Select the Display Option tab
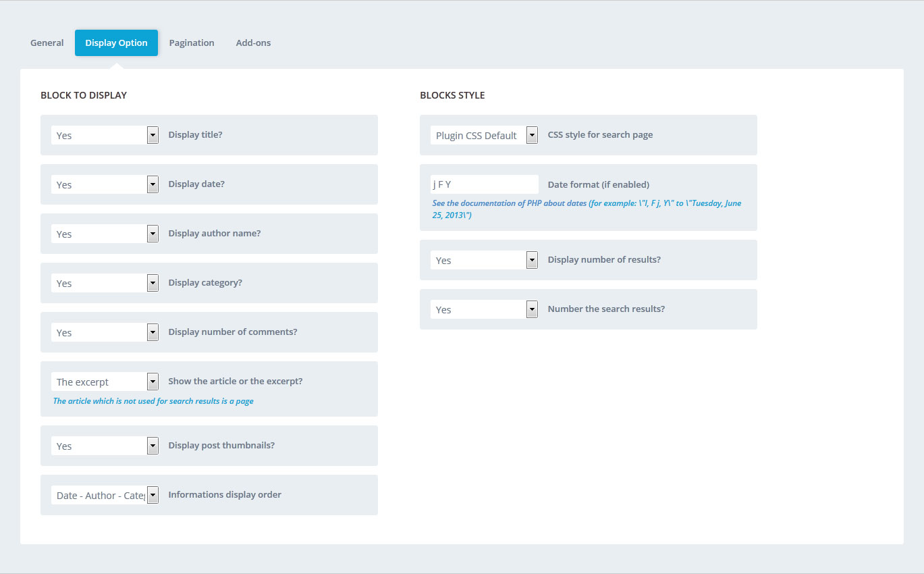 tap(116, 43)
